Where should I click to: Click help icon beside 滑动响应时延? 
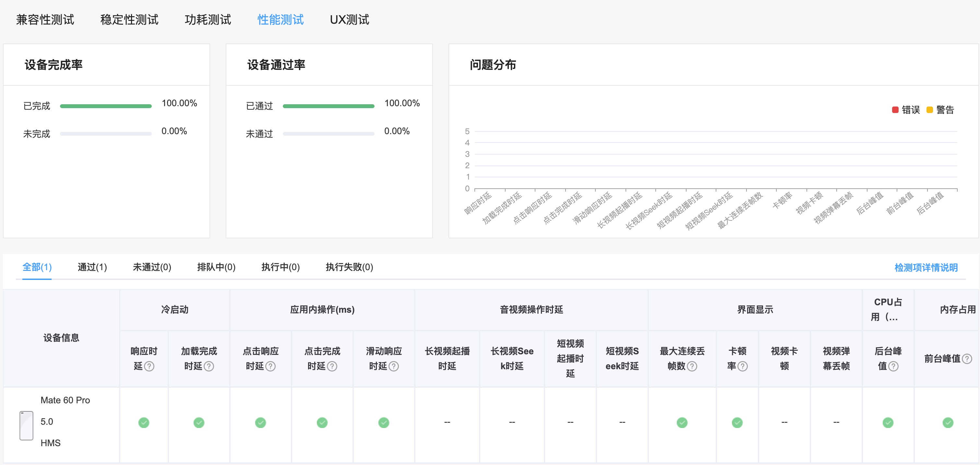(x=394, y=366)
